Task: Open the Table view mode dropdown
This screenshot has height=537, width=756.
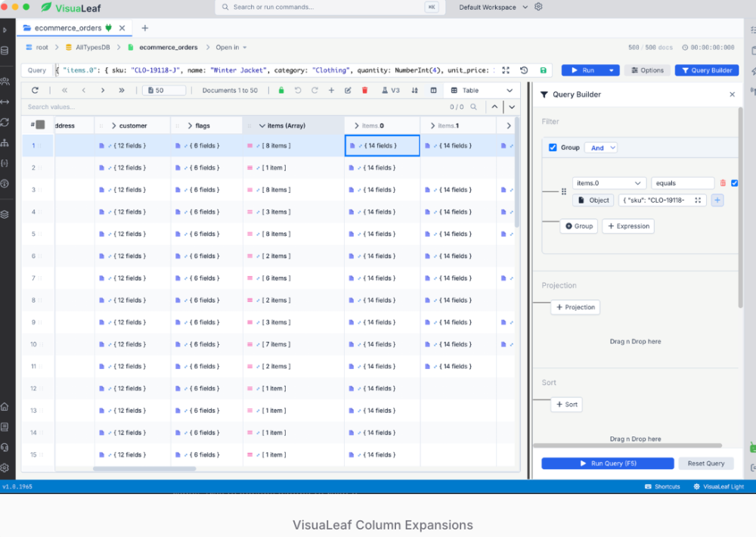Action: [x=482, y=90]
